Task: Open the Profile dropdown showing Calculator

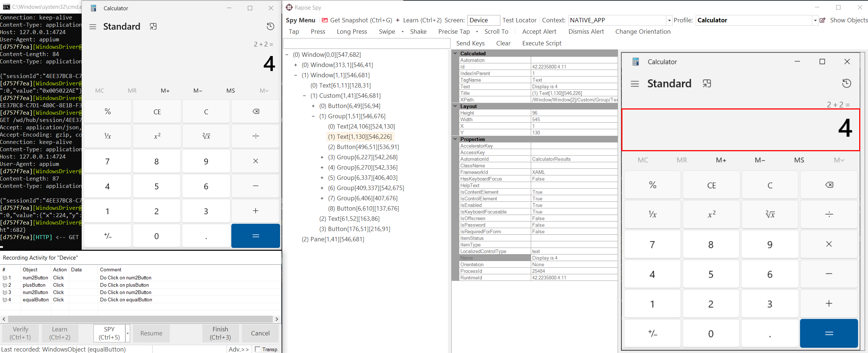Action: click(x=815, y=21)
